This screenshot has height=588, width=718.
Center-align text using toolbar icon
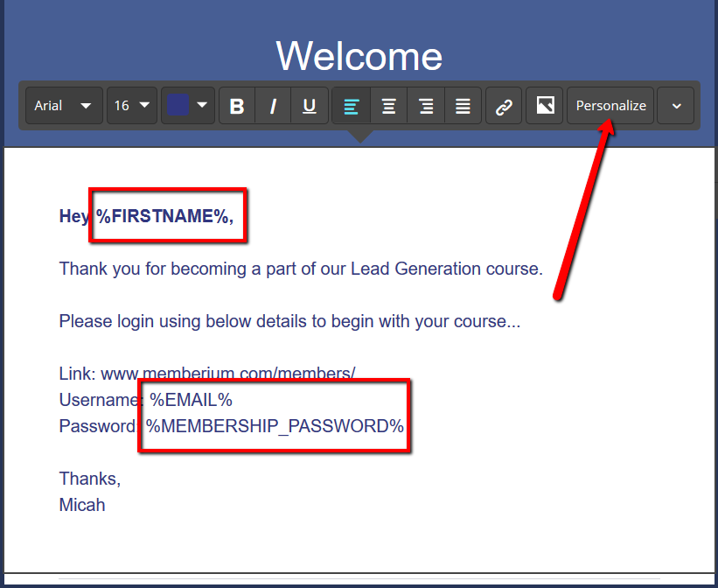(389, 106)
